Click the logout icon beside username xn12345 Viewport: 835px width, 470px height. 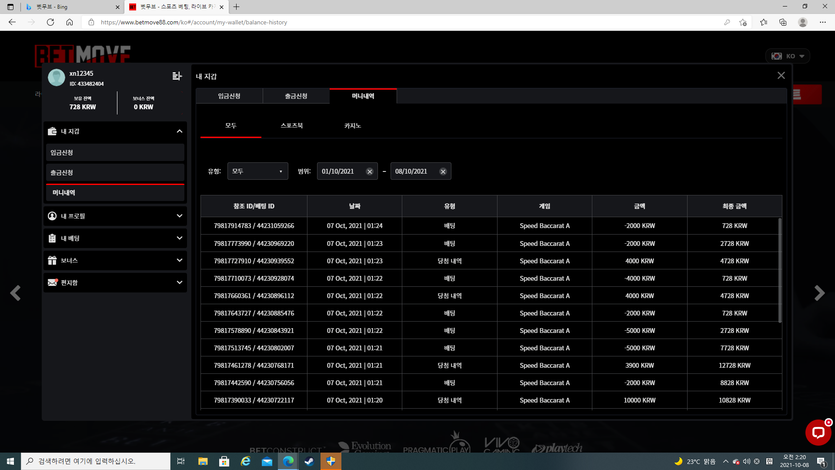click(177, 76)
